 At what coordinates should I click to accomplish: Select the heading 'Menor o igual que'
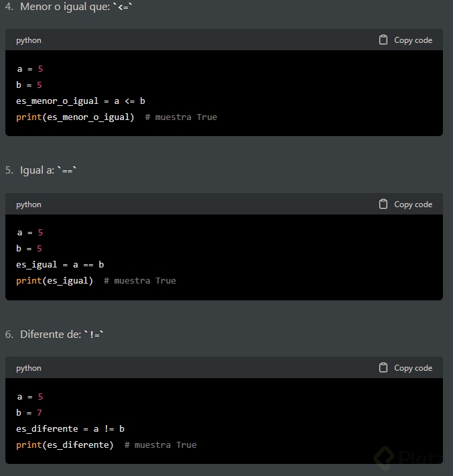tap(65, 7)
